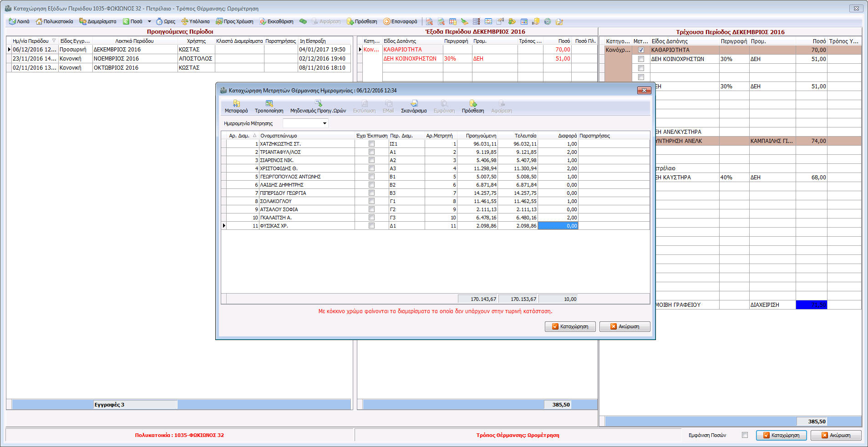Select red ΔΕΗ ΚΟΙΝΟΧΡΗΣΤΩΝ expense in middle panel

(412, 59)
